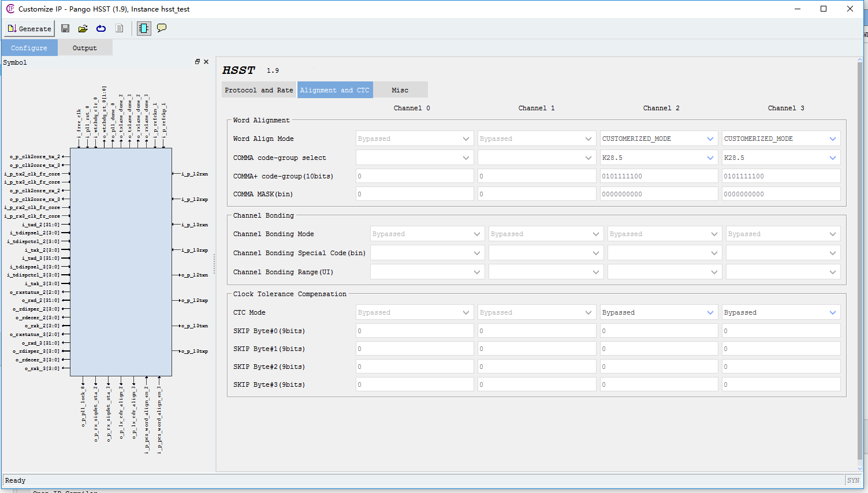
Task: Close the Symbol panel
Action: click(x=206, y=62)
